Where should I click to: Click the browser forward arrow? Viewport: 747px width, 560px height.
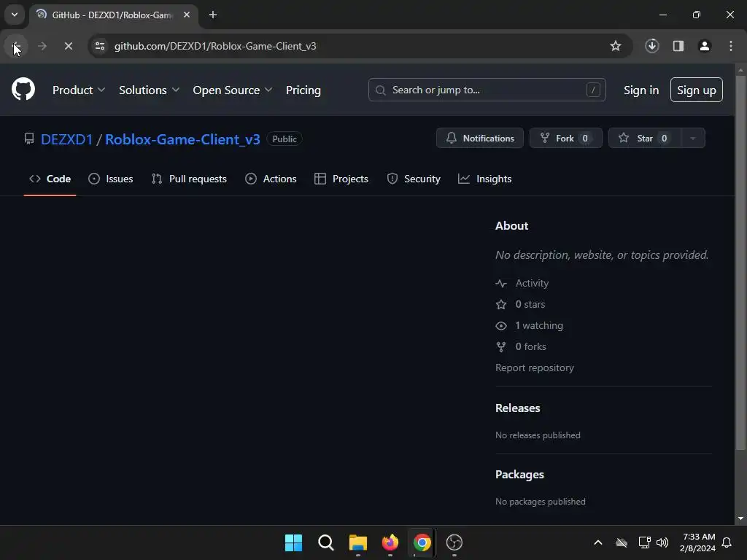click(x=42, y=46)
